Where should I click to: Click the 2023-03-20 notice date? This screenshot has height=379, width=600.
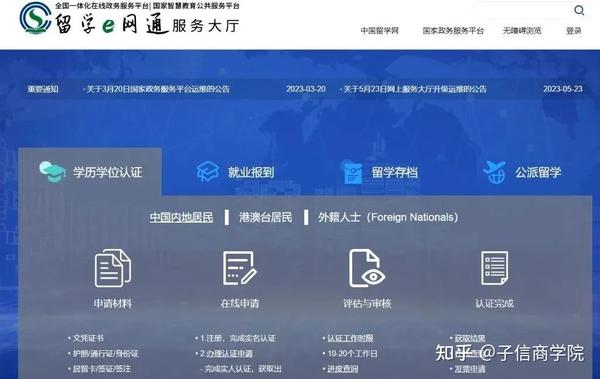pos(306,89)
